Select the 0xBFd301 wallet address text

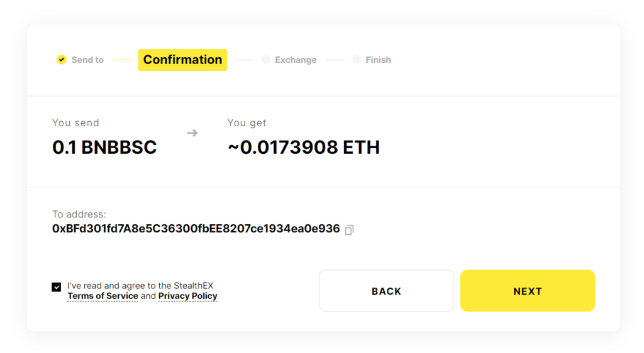196,229
